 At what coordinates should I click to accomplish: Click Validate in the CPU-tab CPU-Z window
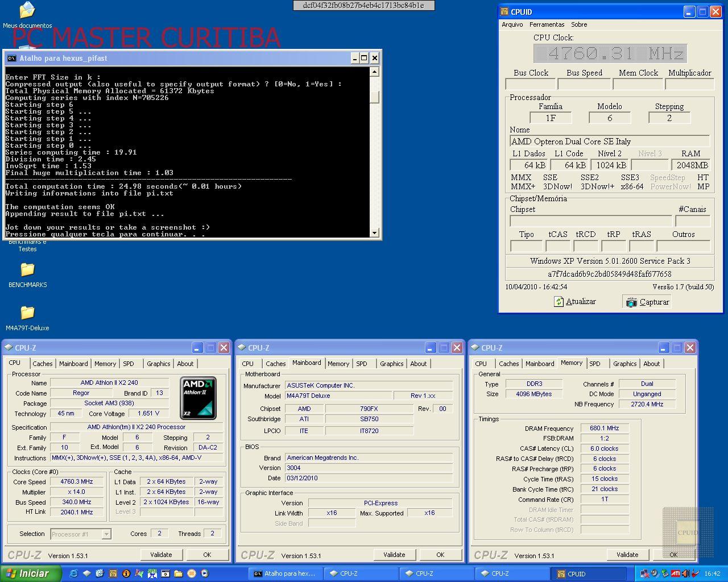click(161, 555)
